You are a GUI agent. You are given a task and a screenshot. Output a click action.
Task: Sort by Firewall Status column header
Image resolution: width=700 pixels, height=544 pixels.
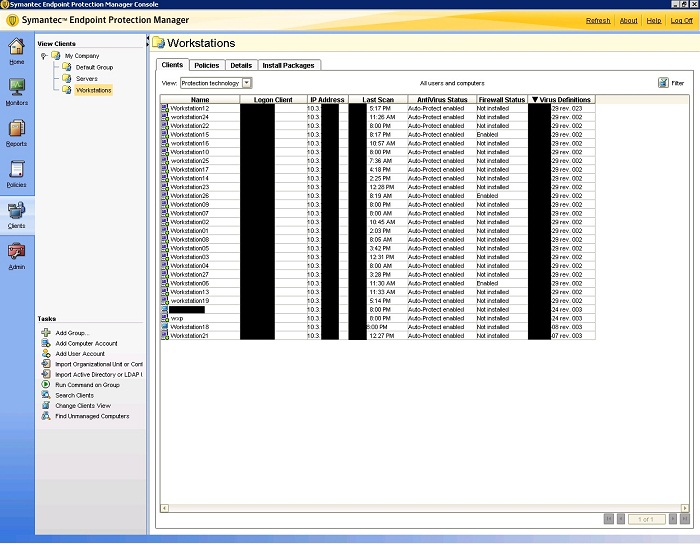tap(502, 100)
